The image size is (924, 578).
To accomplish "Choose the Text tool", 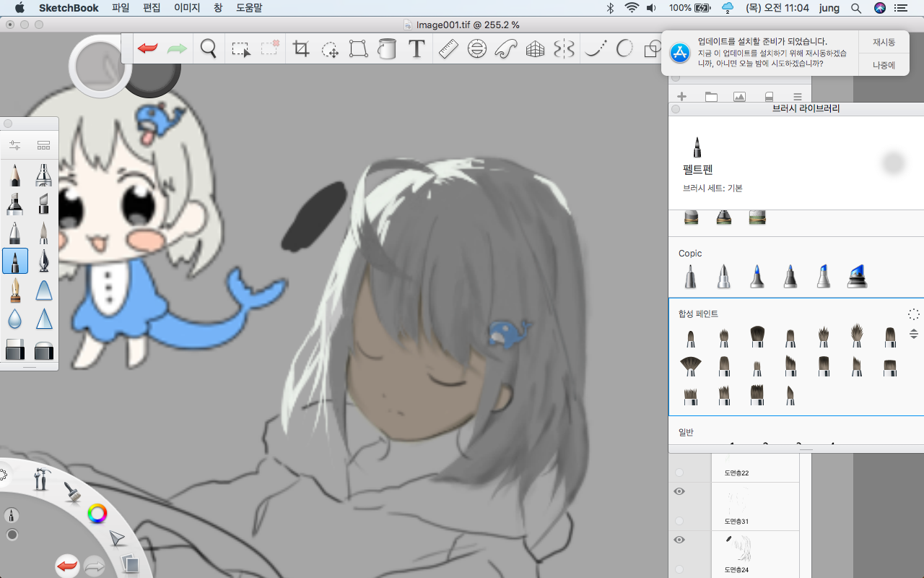I will click(417, 49).
